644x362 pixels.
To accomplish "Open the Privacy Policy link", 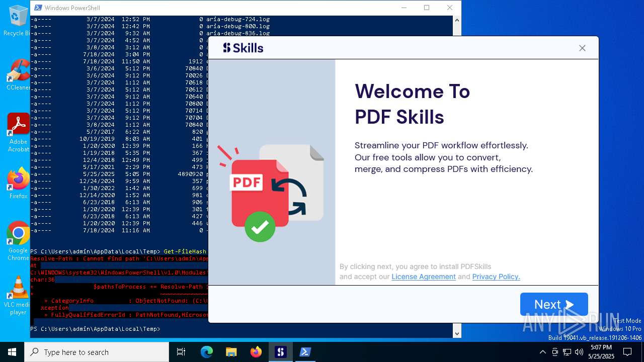I will 496,277.
